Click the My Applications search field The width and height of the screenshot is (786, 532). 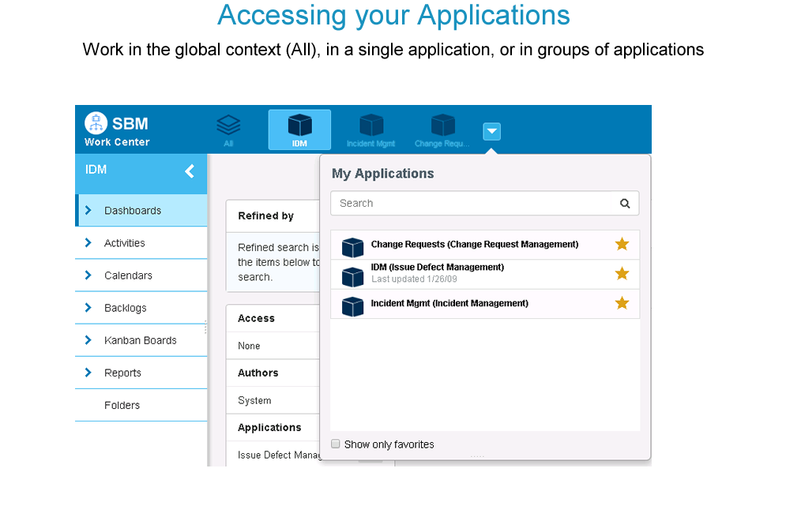coord(474,204)
